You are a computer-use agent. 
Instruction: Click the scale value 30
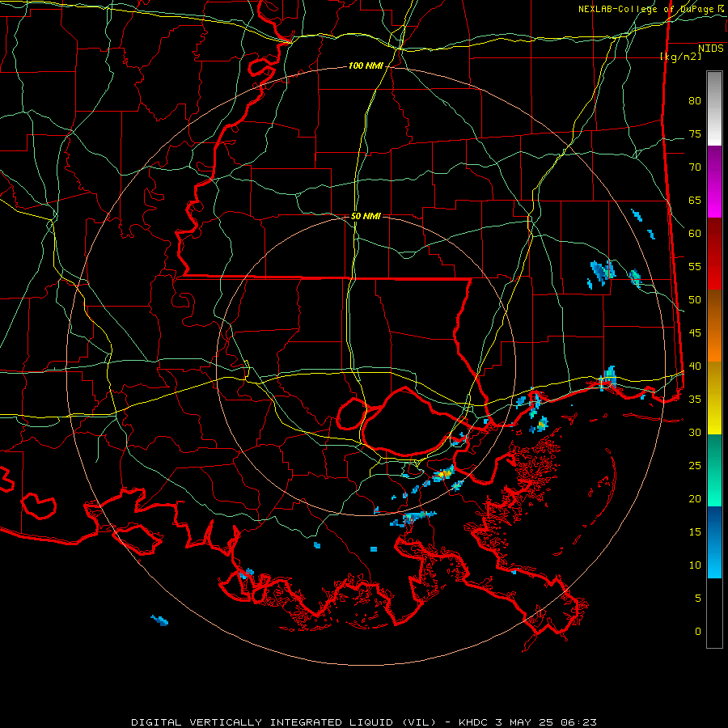tap(695, 433)
